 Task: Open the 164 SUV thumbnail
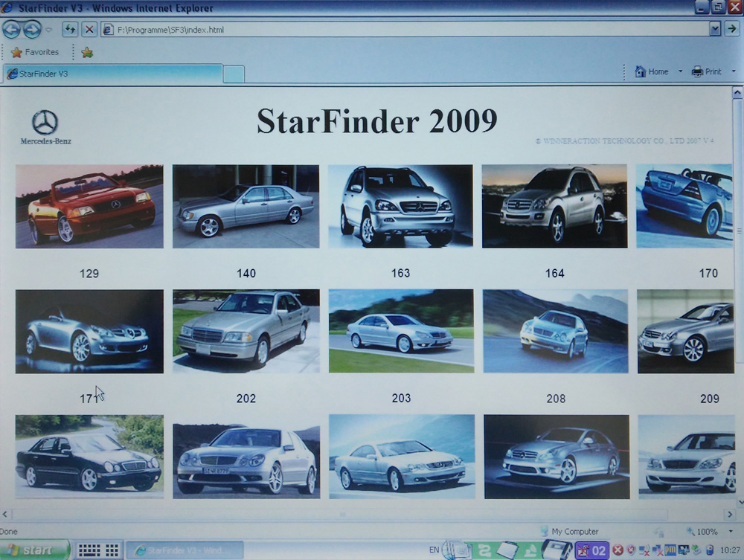coord(555,206)
